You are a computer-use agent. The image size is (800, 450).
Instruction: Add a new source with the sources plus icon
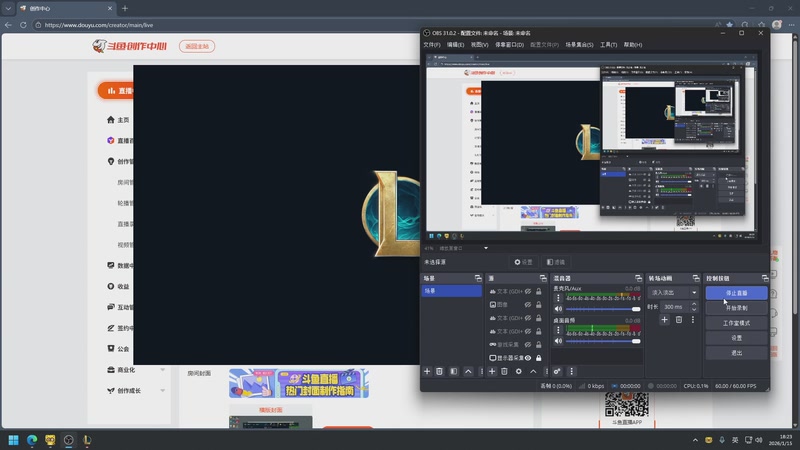click(492, 371)
